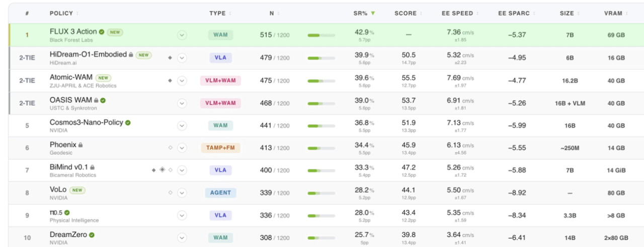
Task: Click the verified badge beside π0.5
Action: (x=67, y=212)
